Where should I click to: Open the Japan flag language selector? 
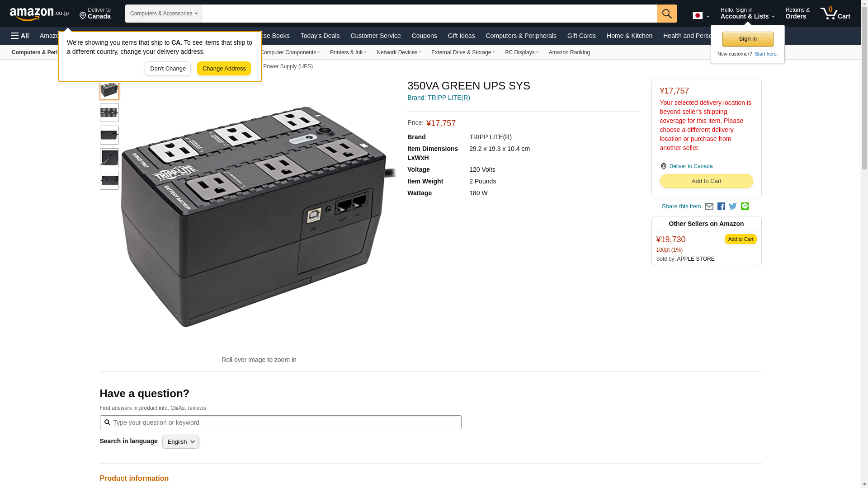pyautogui.click(x=700, y=16)
